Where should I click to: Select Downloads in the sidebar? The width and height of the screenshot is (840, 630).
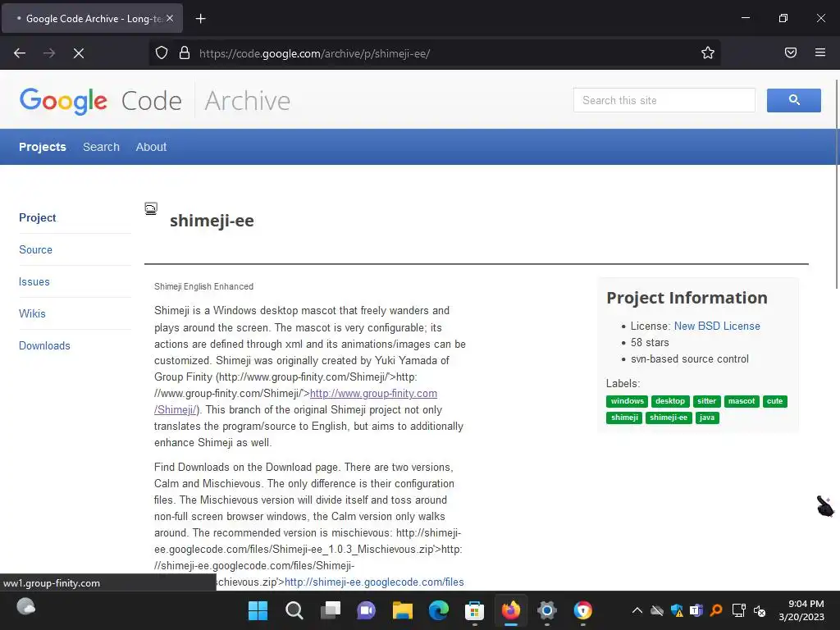point(44,345)
